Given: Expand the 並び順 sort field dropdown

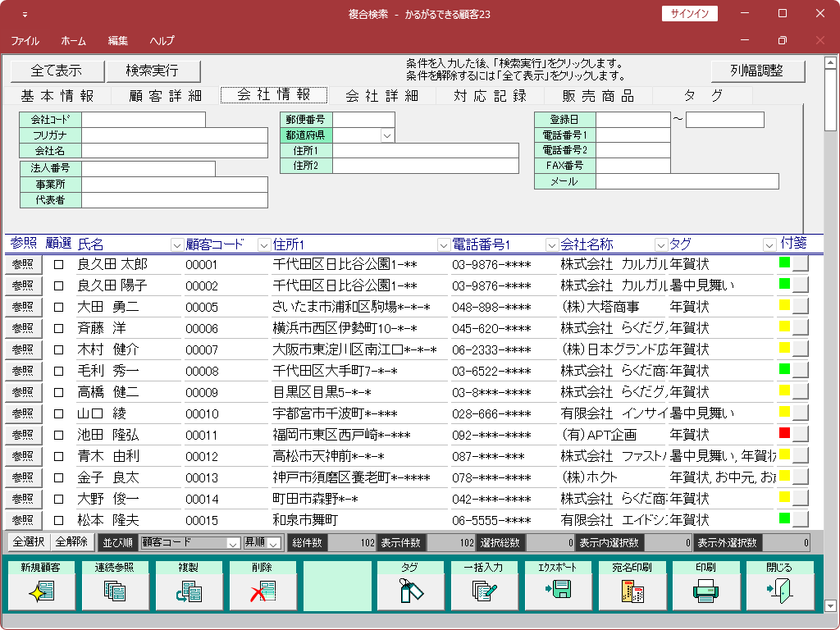Looking at the screenshot, I should [233, 543].
